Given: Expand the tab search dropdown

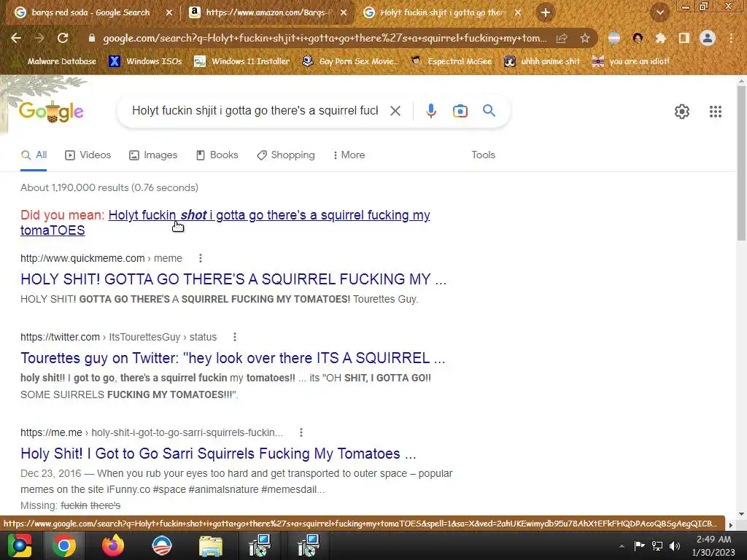Looking at the screenshot, I should click(660, 12).
